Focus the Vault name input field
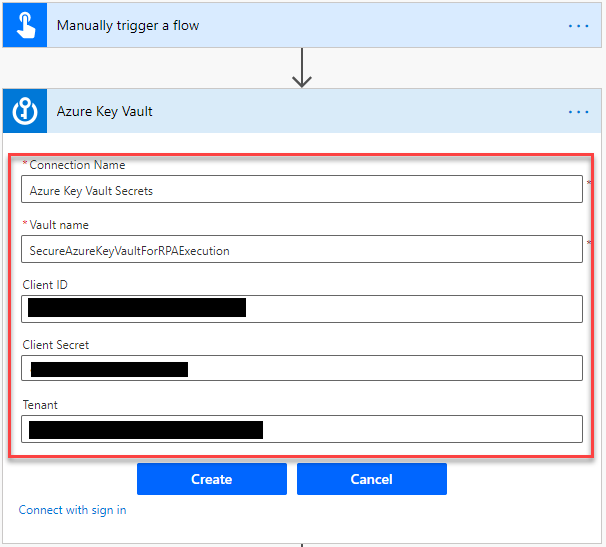The width and height of the screenshot is (606, 547). pyautogui.click(x=302, y=249)
